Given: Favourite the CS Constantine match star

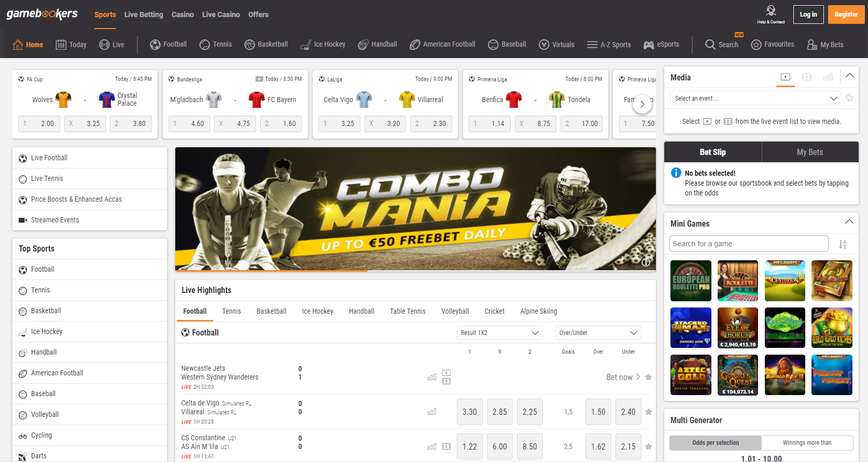Looking at the screenshot, I should pyautogui.click(x=648, y=446).
